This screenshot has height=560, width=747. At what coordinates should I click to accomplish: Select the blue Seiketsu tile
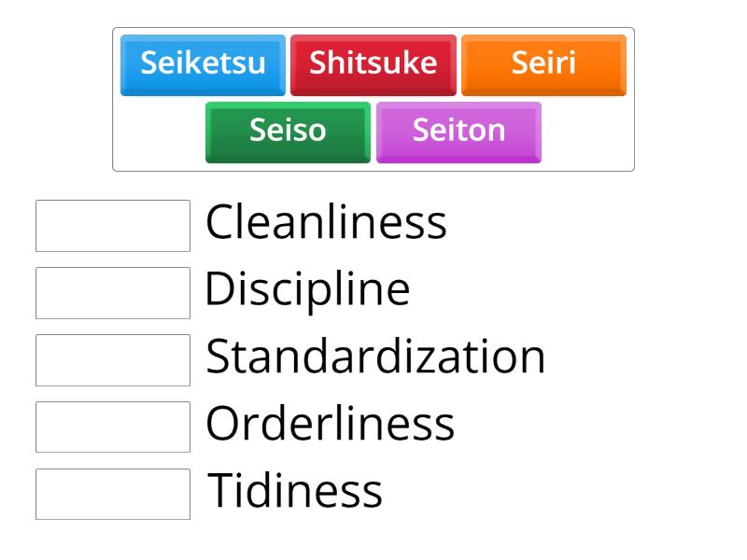coord(203,63)
